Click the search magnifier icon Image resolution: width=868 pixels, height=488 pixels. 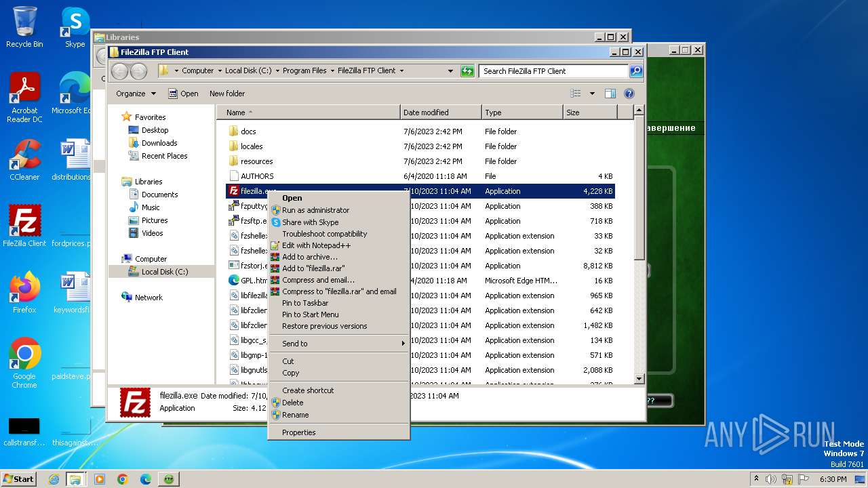(x=635, y=70)
